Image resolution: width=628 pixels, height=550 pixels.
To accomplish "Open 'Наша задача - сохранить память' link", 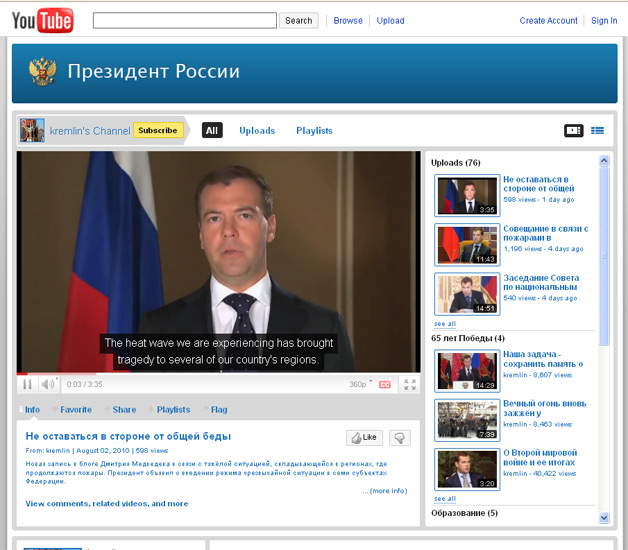I will pos(543,359).
